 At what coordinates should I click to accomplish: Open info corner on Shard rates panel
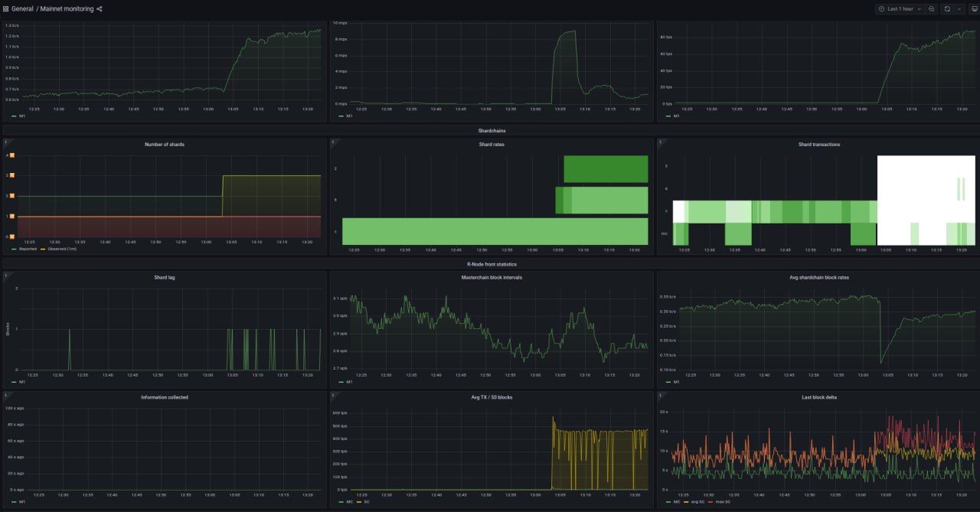[333, 142]
